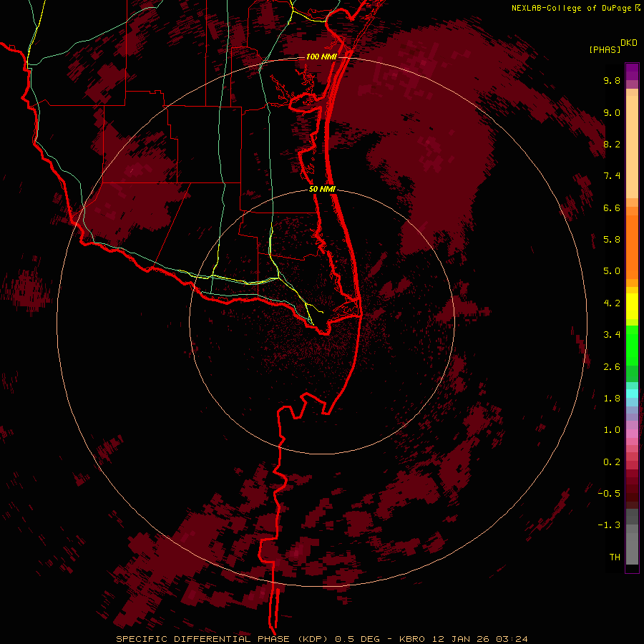Screen dimensions: 644x644
Task: Click the 7.4 value on the color scale
Action: [612, 176]
